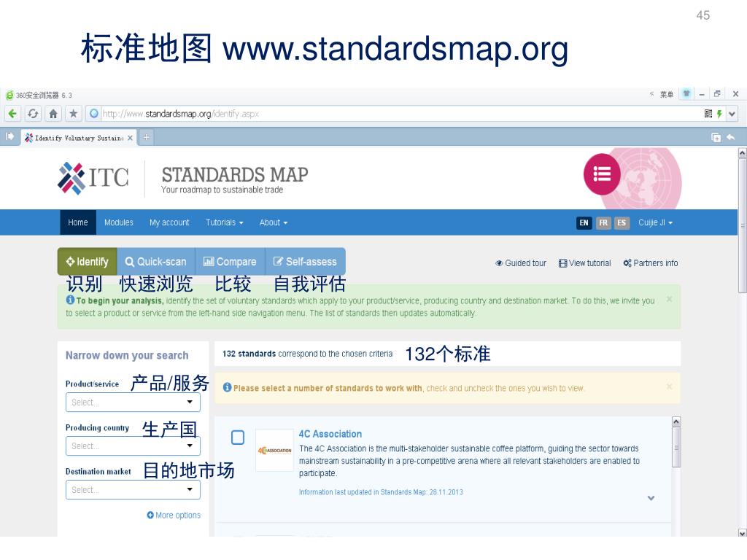
Task: Reload the page with refresh icon
Action: click(x=33, y=114)
